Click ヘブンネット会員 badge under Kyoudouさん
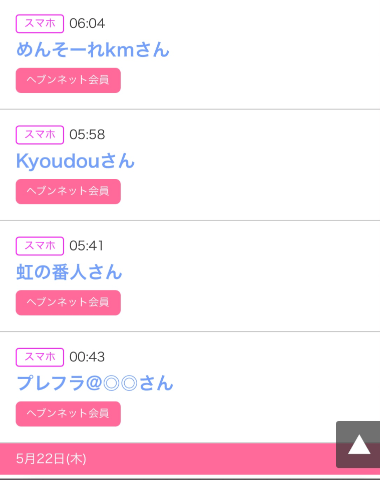380x480 pixels. [68, 191]
